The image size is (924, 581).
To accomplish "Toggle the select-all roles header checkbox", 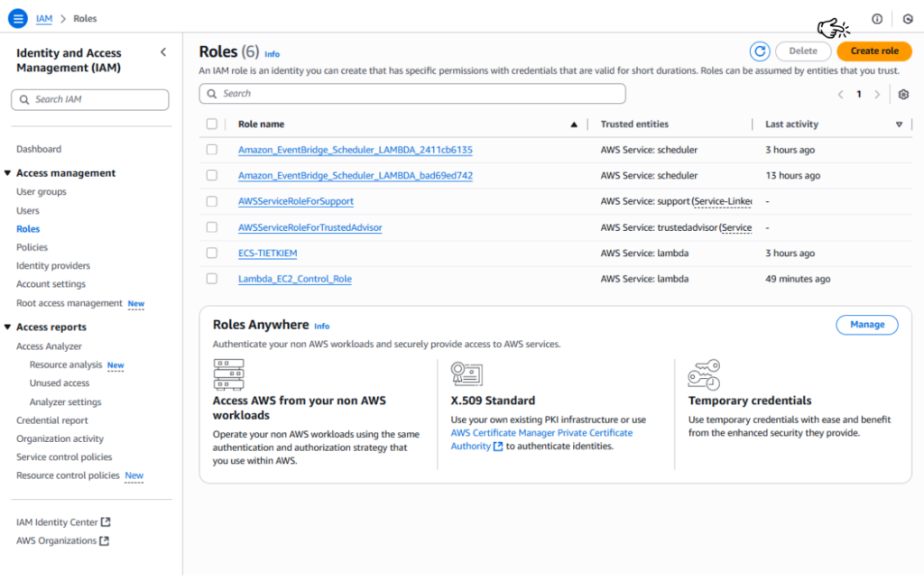I will click(212, 124).
